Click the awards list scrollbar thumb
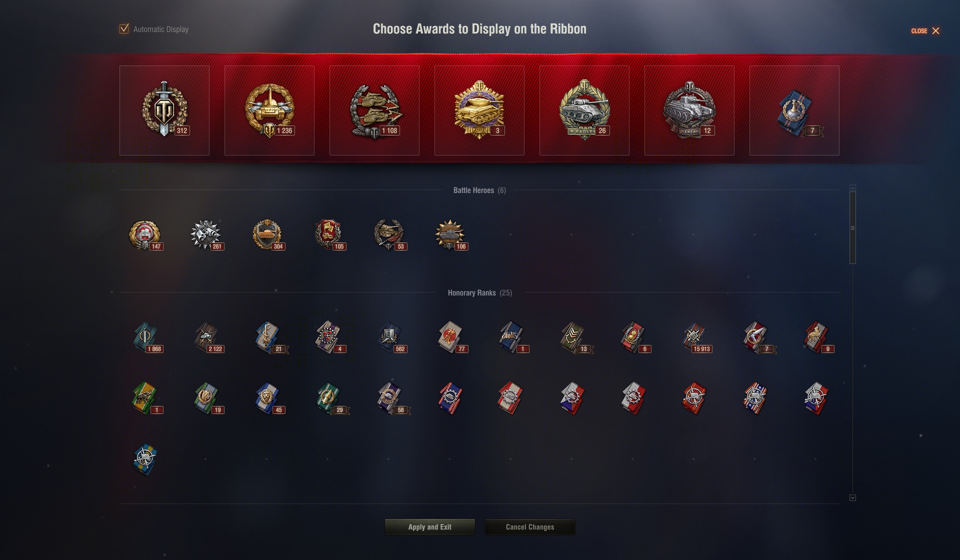Image resolution: width=960 pixels, height=560 pixels. (852, 227)
